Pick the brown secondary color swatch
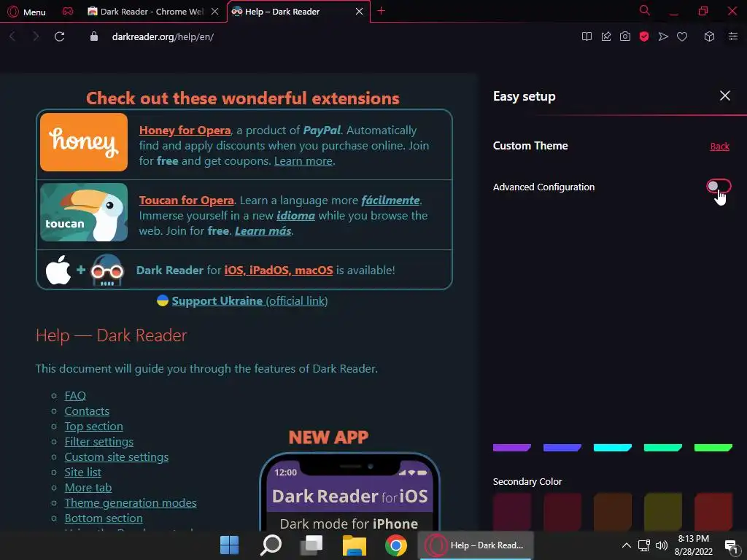This screenshot has width=747, height=560. coord(613,511)
